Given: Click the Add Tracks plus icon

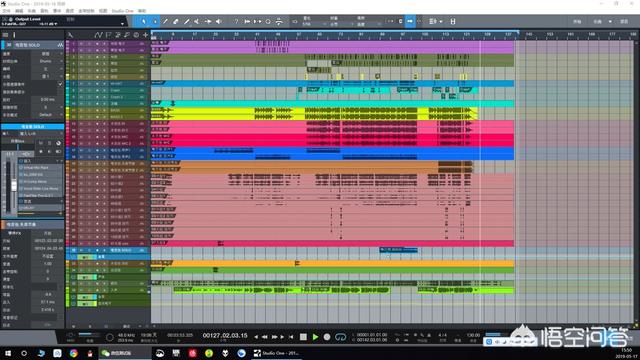Looking at the screenshot, I should (145, 35).
